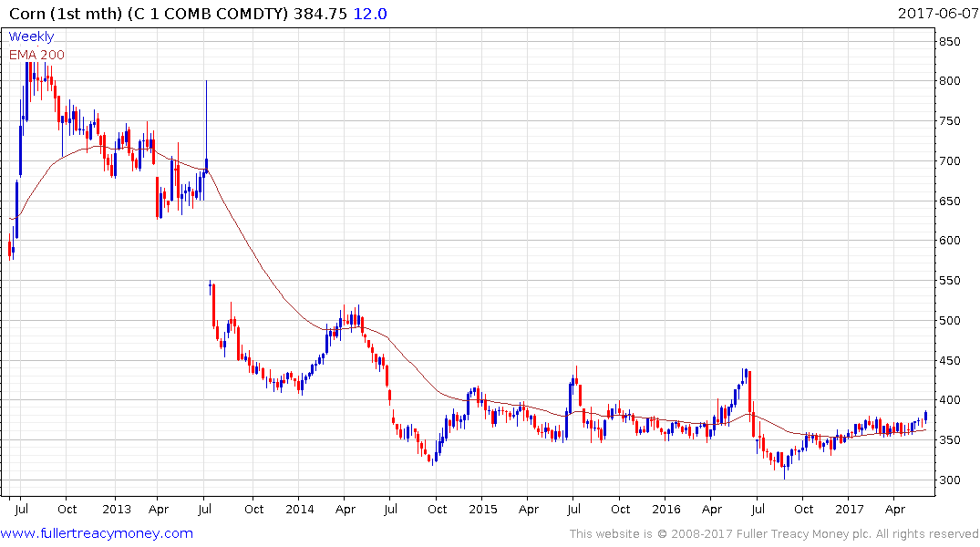Click the copyright notice 'Fuller Treacy Money plc'
980x547 pixels.
point(804,534)
